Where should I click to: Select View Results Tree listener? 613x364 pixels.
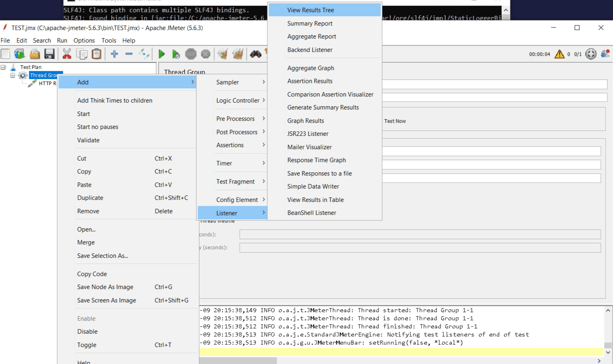click(310, 10)
